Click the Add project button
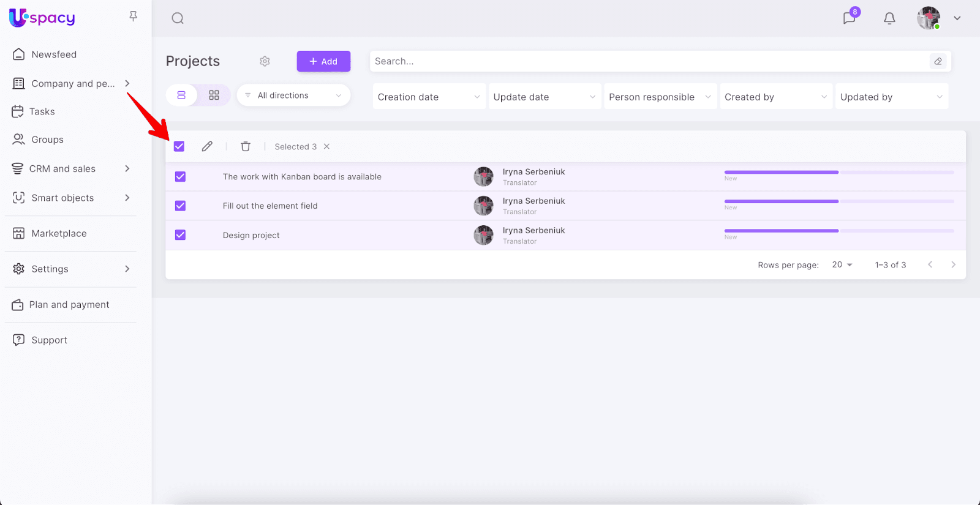The width and height of the screenshot is (980, 505). [323, 61]
